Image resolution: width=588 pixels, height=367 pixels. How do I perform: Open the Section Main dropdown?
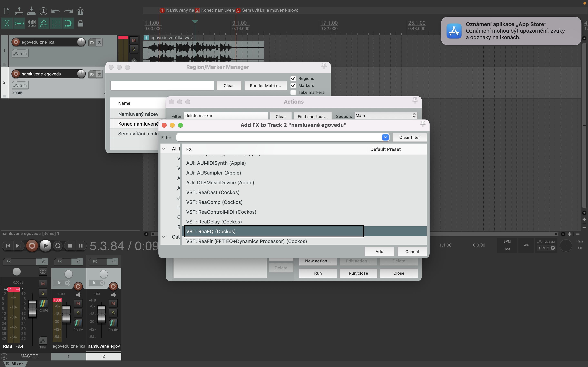tap(386, 116)
